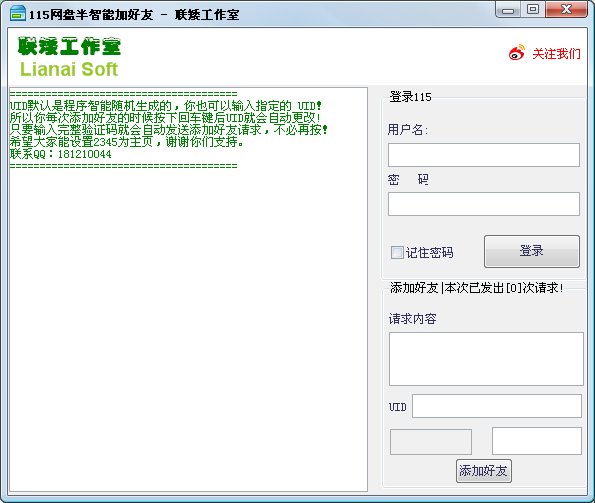Click the line 联系QQ：181210044
The width and height of the screenshot is (595, 503).
(x=61, y=154)
